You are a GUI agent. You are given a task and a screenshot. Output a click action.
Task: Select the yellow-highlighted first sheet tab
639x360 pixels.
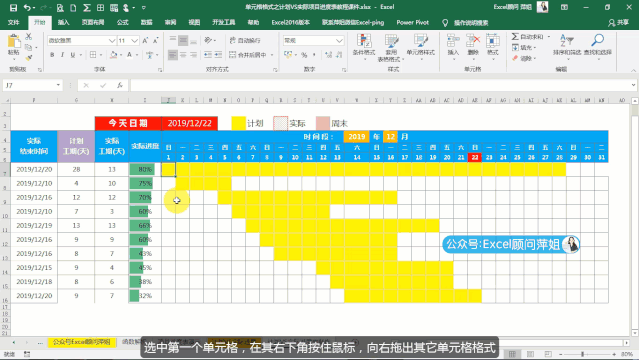[x=82, y=342]
